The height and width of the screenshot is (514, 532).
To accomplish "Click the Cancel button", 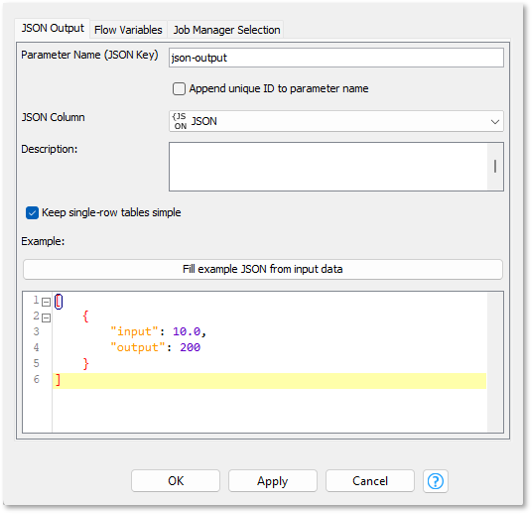I will point(370,481).
